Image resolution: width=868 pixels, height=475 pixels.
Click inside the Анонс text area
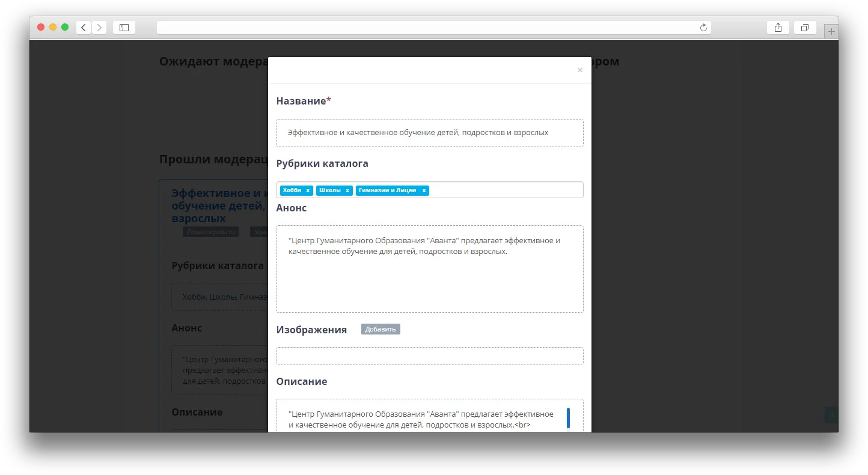pyautogui.click(x=430, y=269)
